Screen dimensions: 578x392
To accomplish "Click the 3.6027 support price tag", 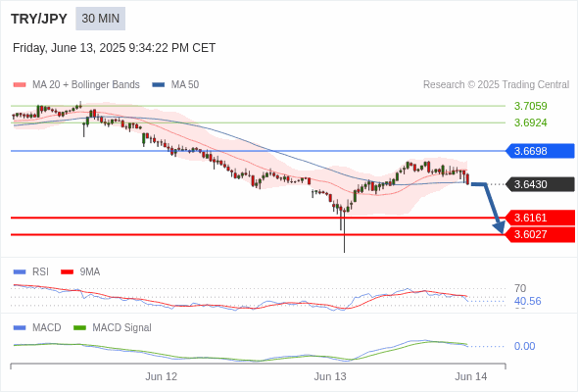I will (x=539, y=234).
